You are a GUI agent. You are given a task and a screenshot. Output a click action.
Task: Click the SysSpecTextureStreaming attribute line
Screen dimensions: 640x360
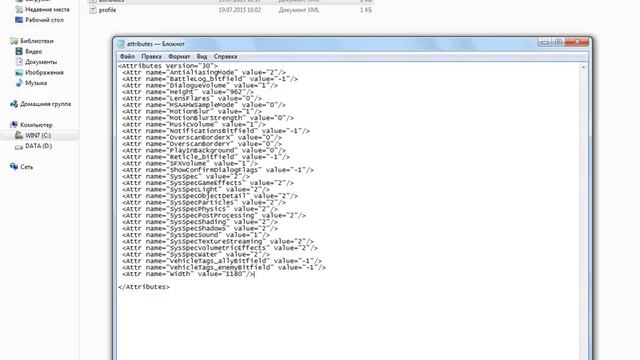click(x=218, y=242)
